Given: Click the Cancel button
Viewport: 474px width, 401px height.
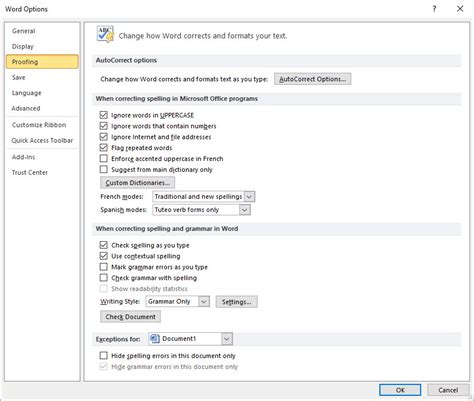Looking at the screenshot, I should [x=448, y=390].
